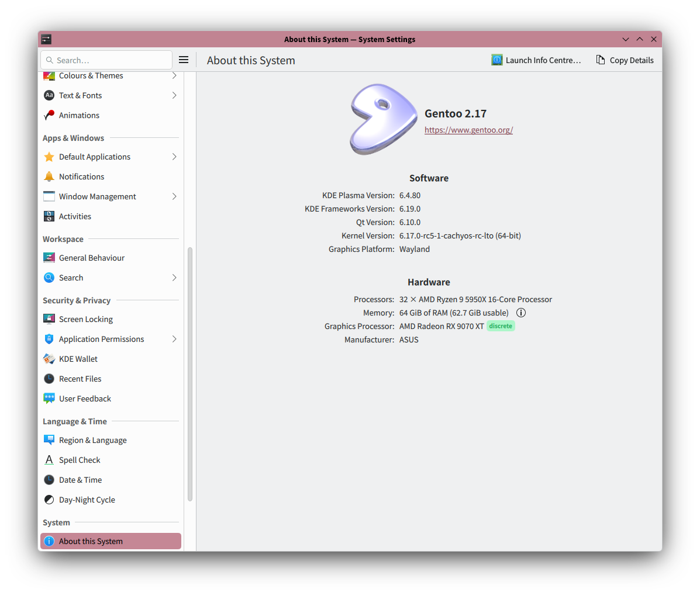Click the Spell Check letter A icon
Viewport: 700px width, 596px height.
(49, 460)
